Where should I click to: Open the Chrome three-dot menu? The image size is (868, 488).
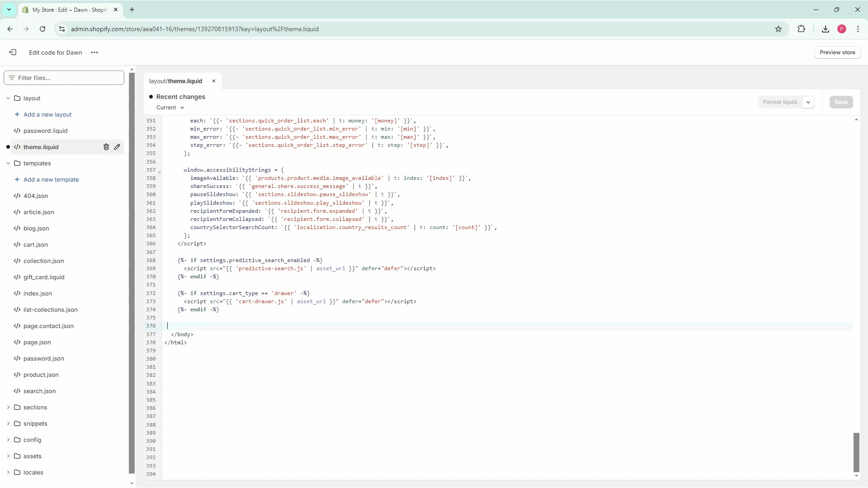pos(858,29)
